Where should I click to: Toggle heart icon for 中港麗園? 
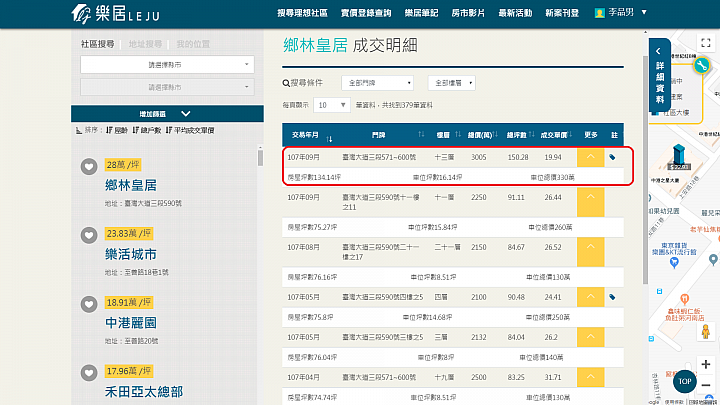(x=88, y=303)
